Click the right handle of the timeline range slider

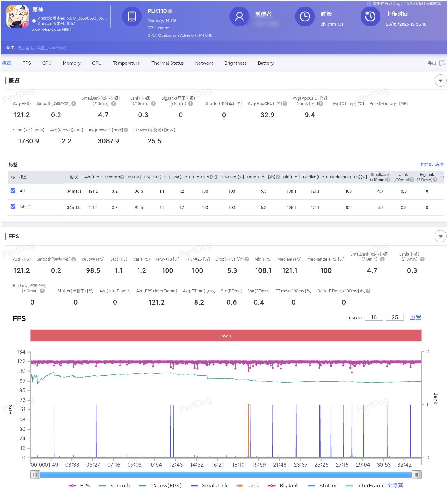[416, 475]
